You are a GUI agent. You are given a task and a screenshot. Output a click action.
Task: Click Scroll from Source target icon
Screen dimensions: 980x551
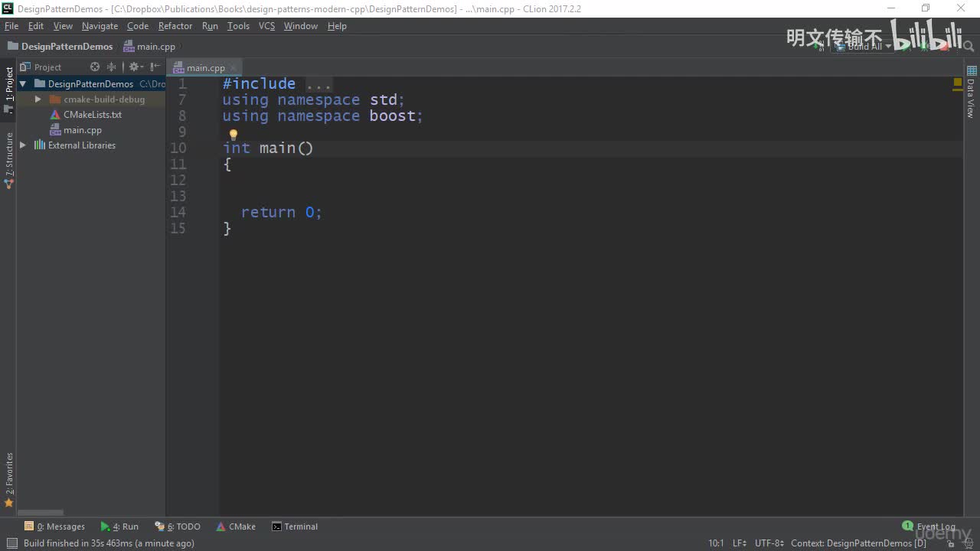coord(95,67)
